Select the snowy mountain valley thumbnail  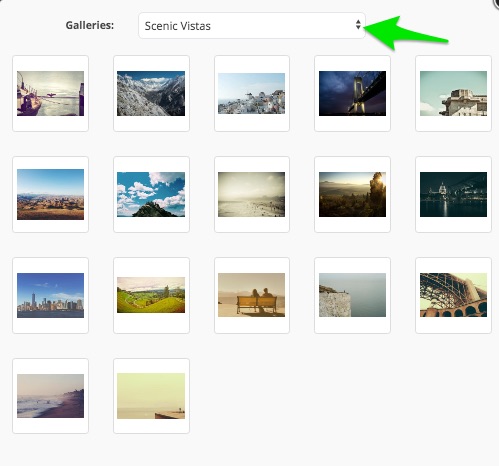[x=151, y=93]
